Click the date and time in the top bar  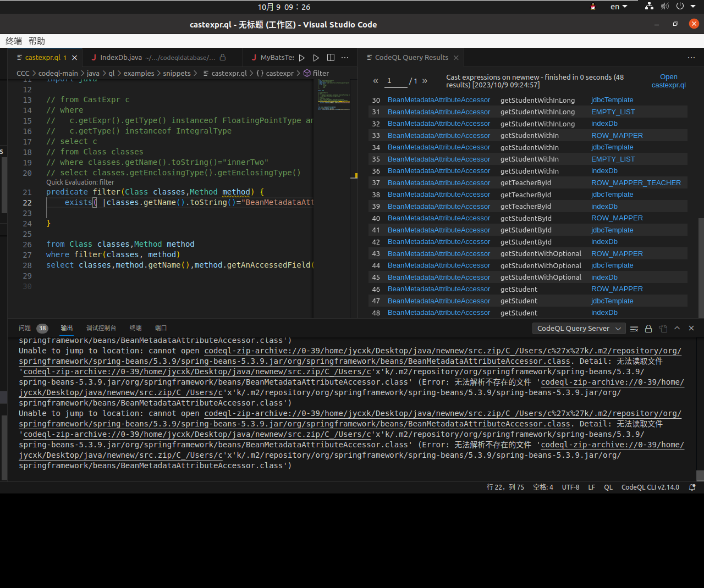click(x=284, y=7)
